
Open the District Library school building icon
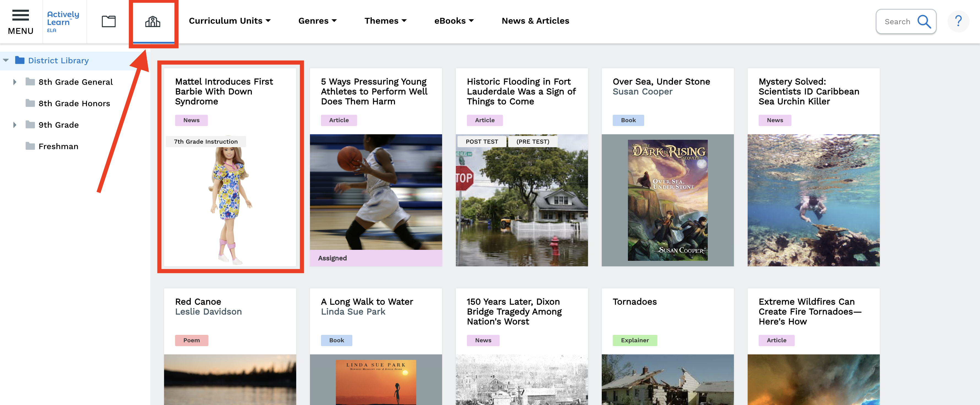tap(153, 21)
